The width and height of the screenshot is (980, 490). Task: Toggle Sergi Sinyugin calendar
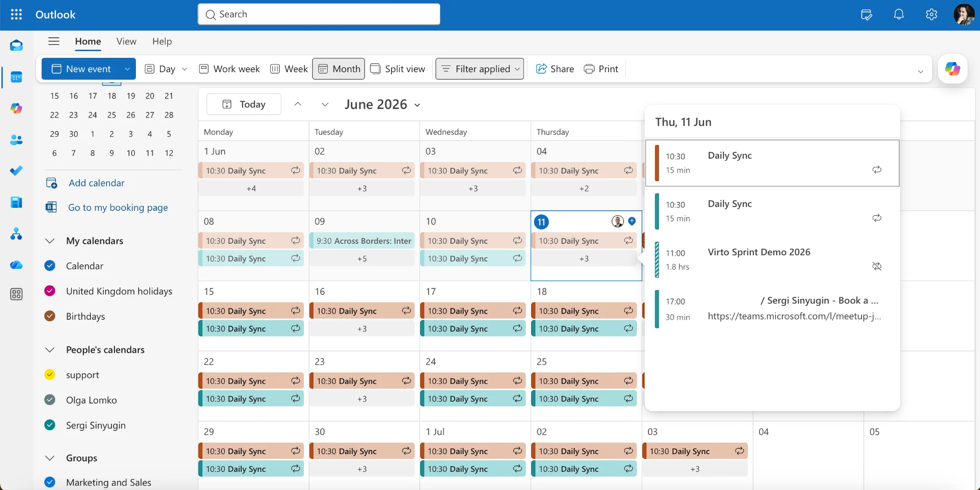(50, 425)
